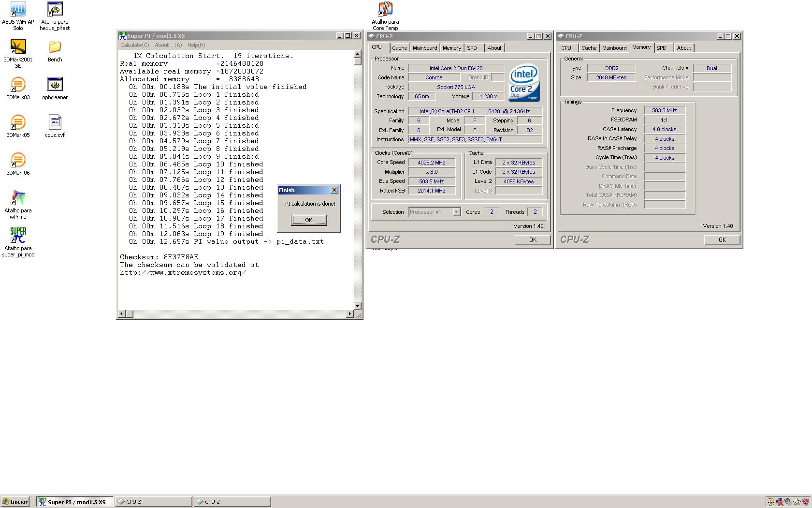Switch to About tab in left CPU-Z

[494, 48]
